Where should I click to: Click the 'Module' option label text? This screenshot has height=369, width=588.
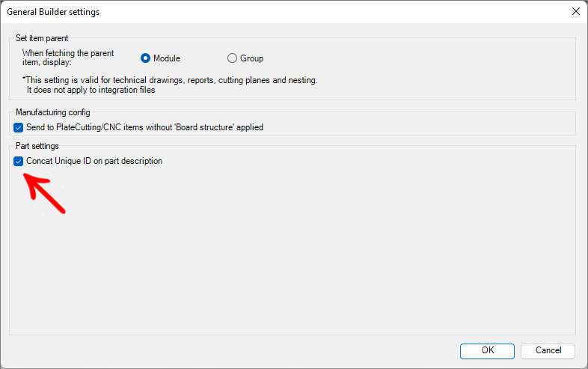(x=167, y=58)
